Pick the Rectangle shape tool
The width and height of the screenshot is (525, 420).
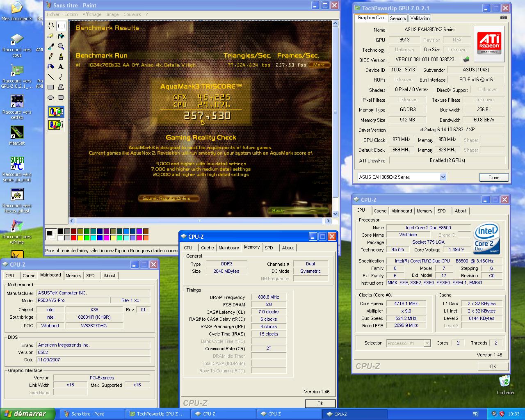coord(51,87)
